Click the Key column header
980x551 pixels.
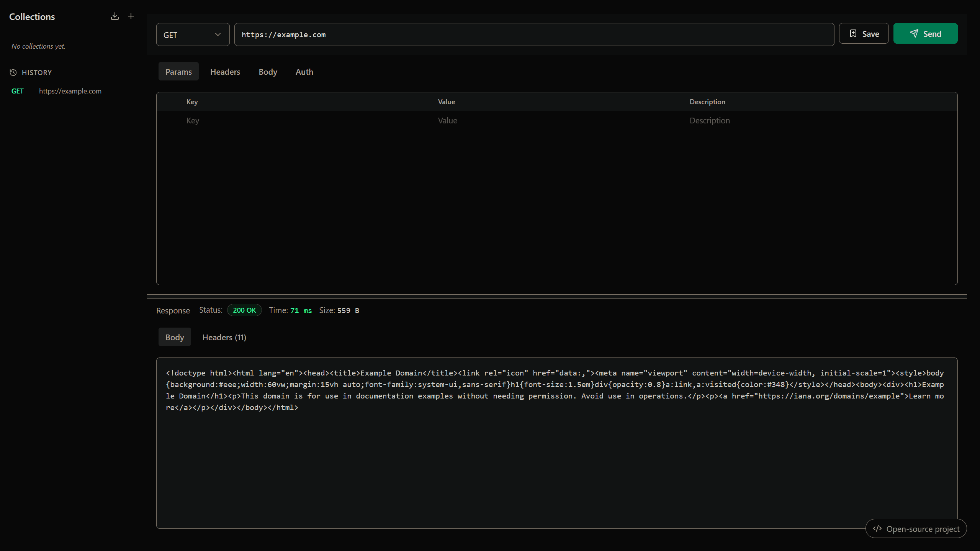[x=192, y=102]
